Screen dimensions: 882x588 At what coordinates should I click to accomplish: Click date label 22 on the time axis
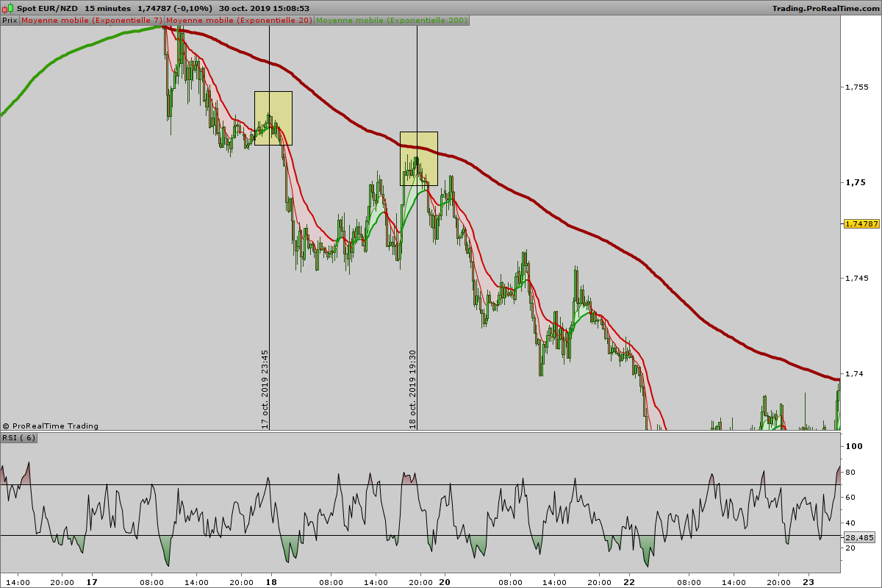point(627,581)
